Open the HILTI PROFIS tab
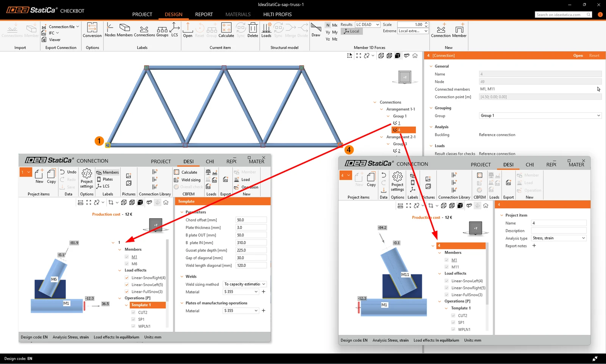This screenshot has height=364, width=606. tap(277, 14)
